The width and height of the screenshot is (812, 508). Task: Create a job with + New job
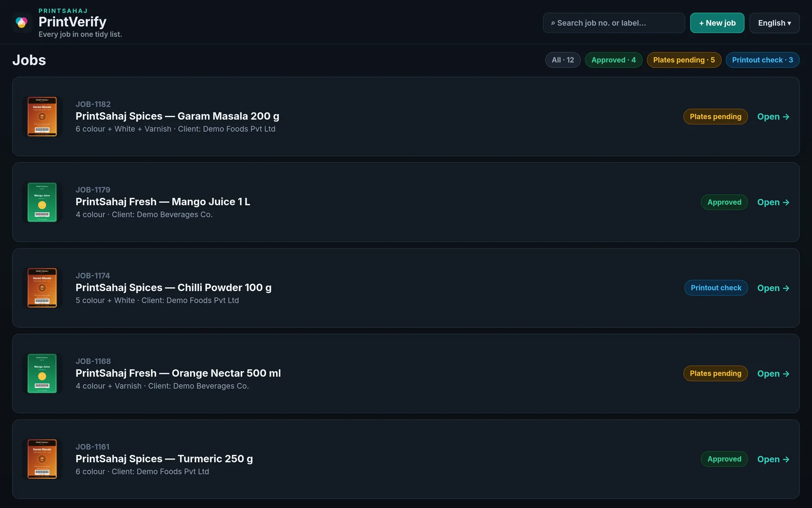[717, 23]
